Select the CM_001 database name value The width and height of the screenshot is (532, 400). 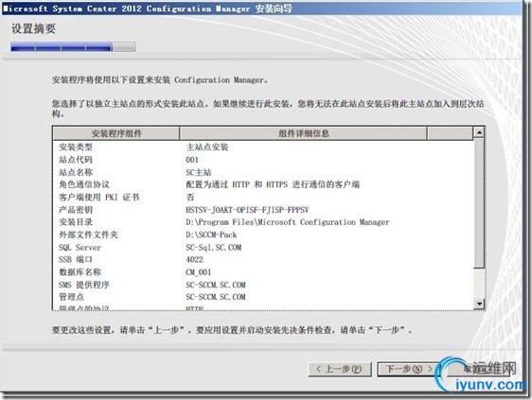point(199,272)
